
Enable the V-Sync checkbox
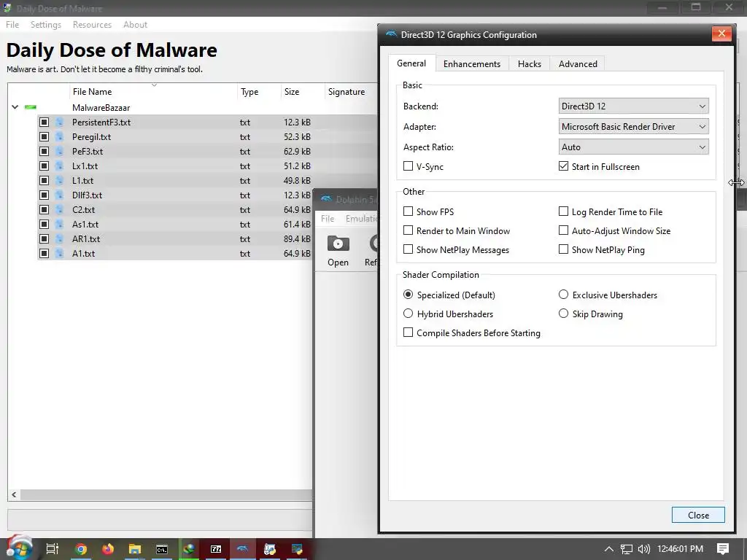pos(408,166)
